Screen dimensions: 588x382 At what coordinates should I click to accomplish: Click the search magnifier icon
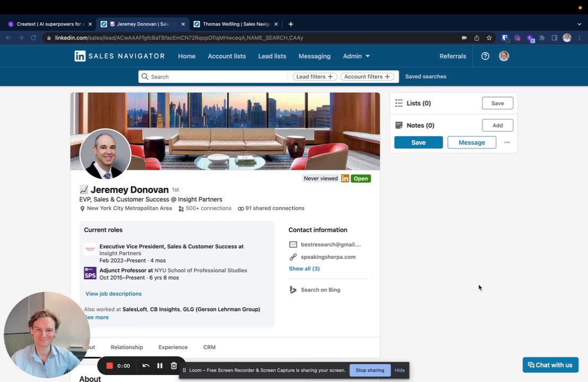pos(145,76)
